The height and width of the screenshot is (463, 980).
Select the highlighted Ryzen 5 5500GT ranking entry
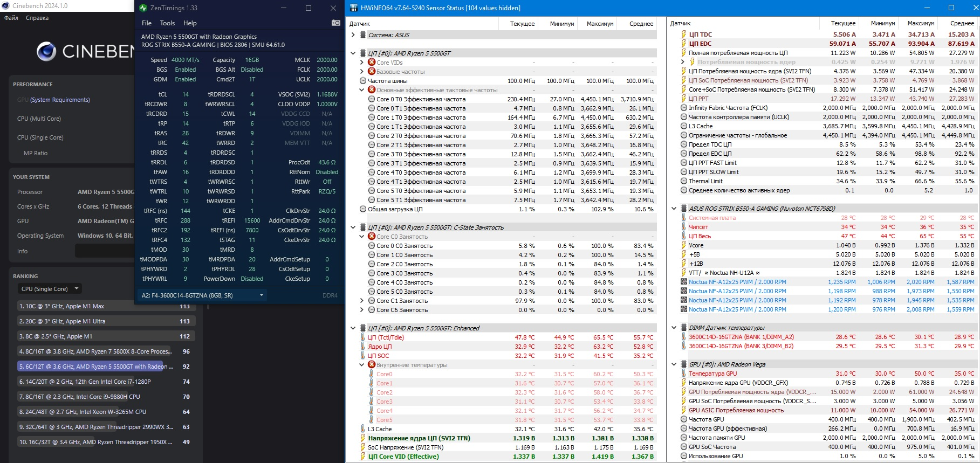click(x=105, y=367)
